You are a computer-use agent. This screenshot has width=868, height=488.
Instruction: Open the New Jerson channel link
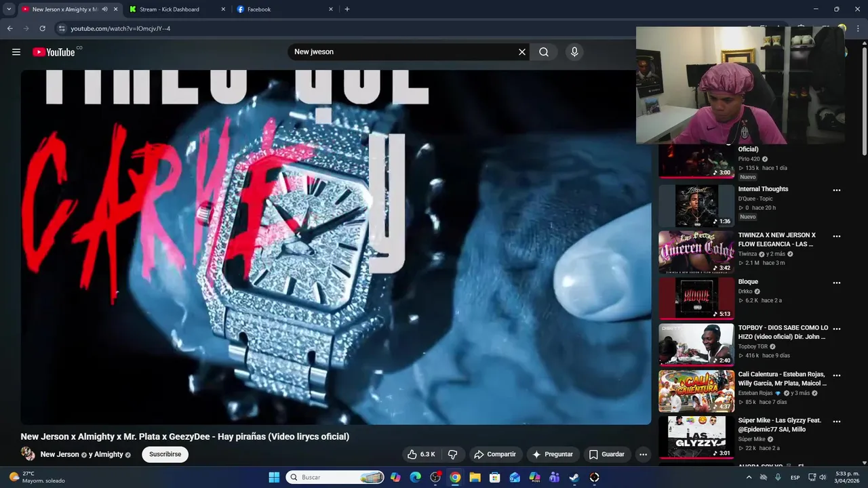[x=60, y=454]
